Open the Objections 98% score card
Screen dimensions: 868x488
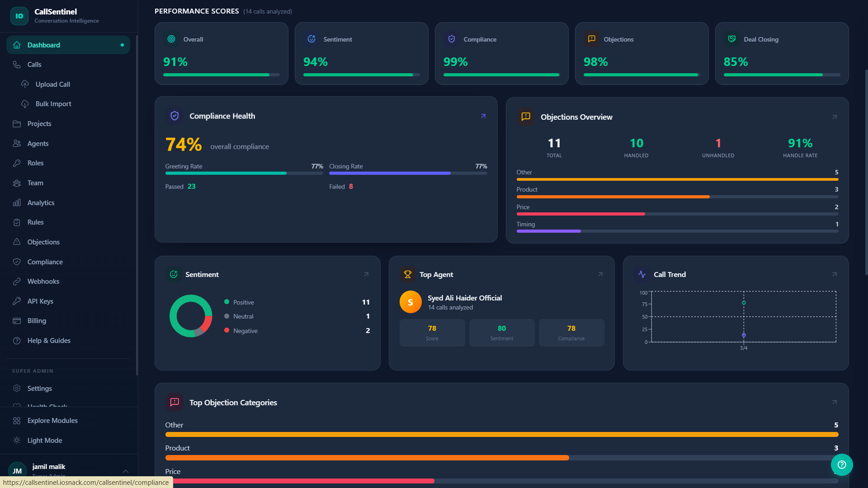coord(642,54)
